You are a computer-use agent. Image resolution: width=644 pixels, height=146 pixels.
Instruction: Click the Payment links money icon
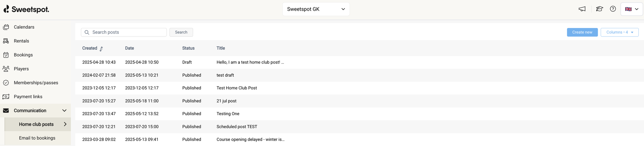(x=6, y=97)
